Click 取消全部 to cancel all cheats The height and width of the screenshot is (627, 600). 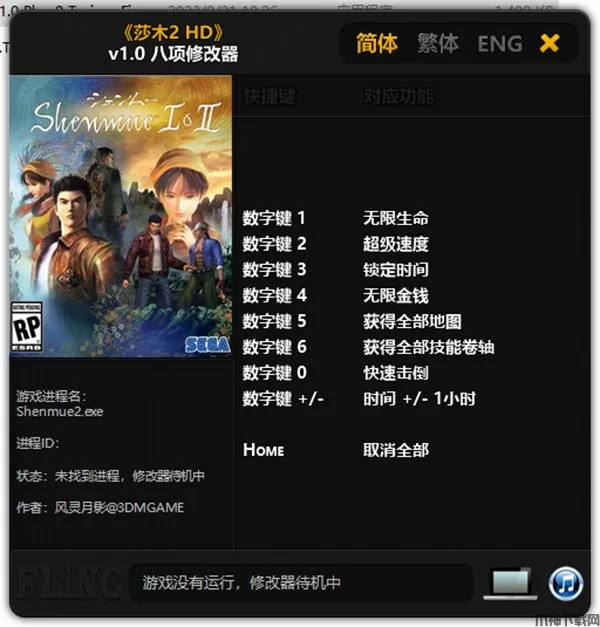point(396,450)
